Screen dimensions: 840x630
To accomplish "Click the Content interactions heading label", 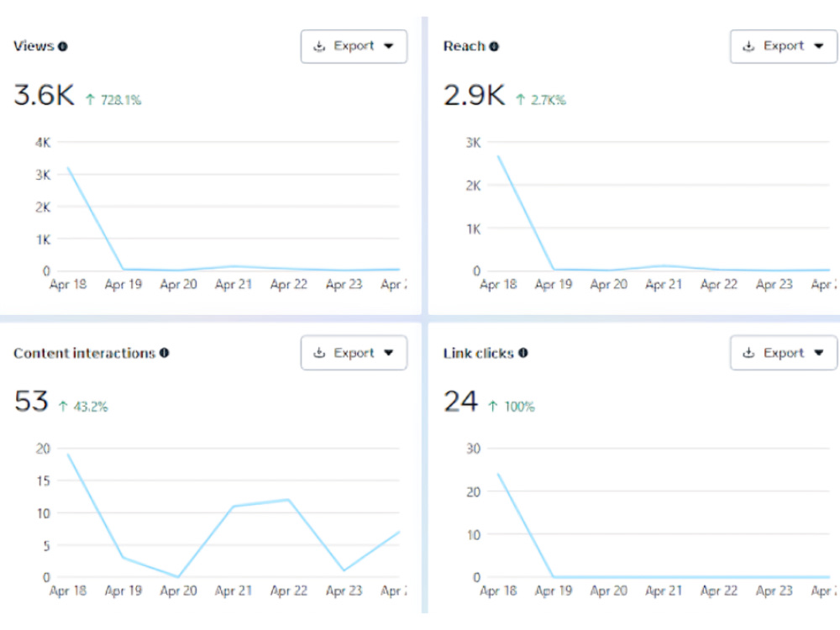I will (84, 353).
